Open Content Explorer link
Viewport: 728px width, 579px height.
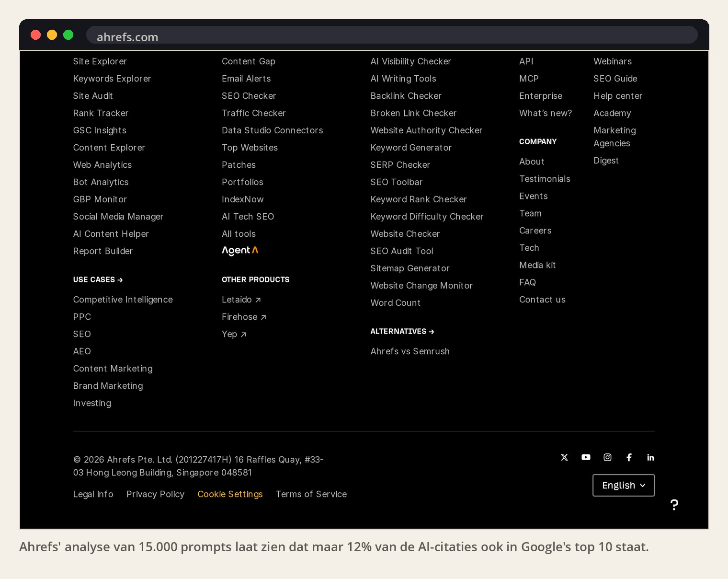(109, 148)
